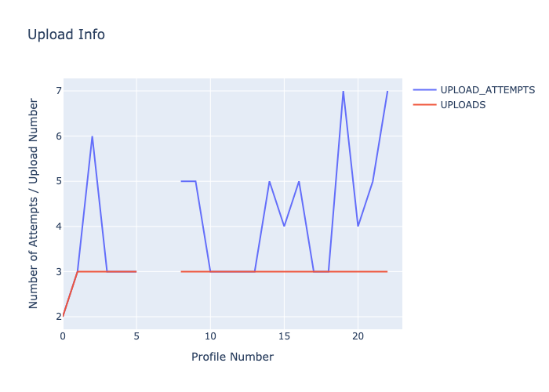Click the blue peak at profile 16
The height and width of the screenshot is (392, 549).
(x=299, y=181)
